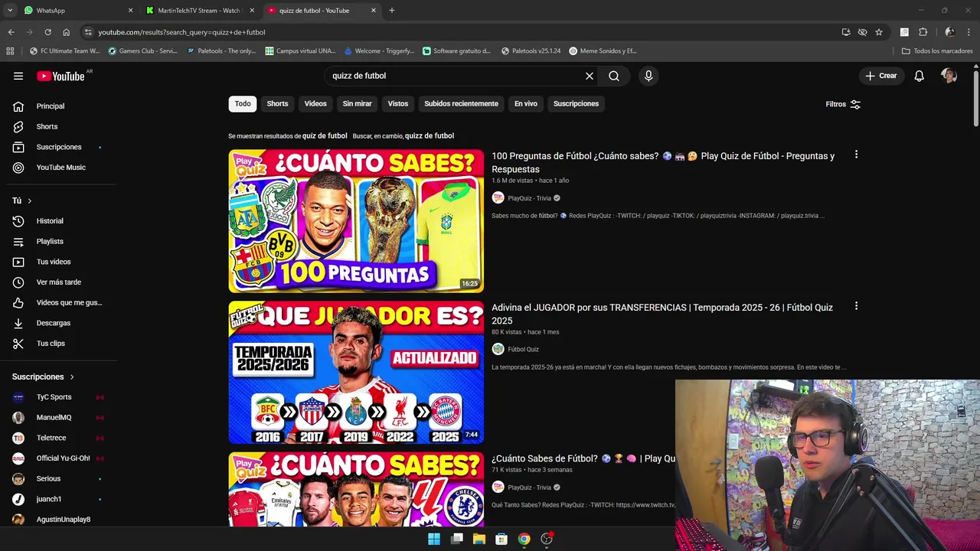Go to Chrome home page
This screenshot has width=980, height=551.
tap(66, 32)
